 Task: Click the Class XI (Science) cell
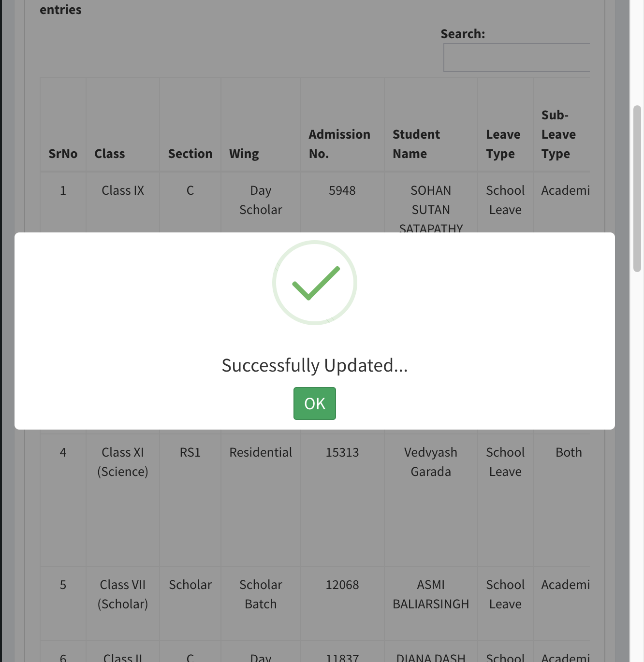coord(123,462)
